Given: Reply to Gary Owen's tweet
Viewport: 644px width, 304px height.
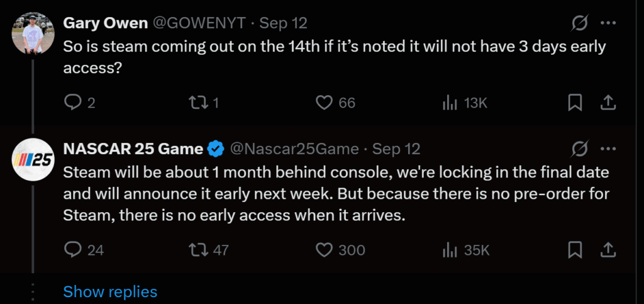Looking at the screenshot, I should (73, 103).
